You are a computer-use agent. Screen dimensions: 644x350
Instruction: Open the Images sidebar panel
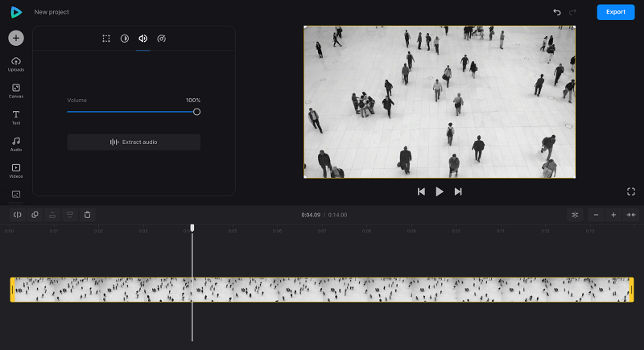click(16, 196)
